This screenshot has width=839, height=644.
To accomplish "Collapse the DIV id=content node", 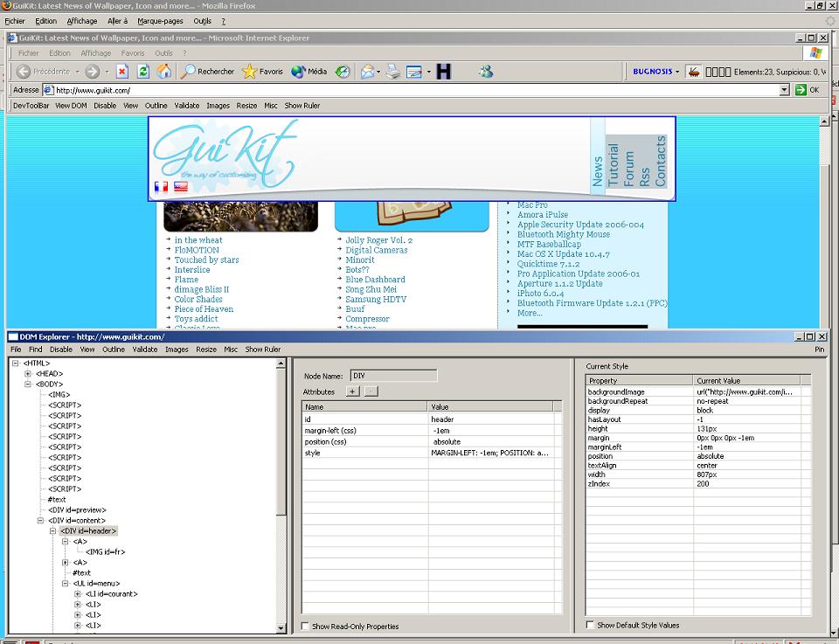I will pos(41,521).
